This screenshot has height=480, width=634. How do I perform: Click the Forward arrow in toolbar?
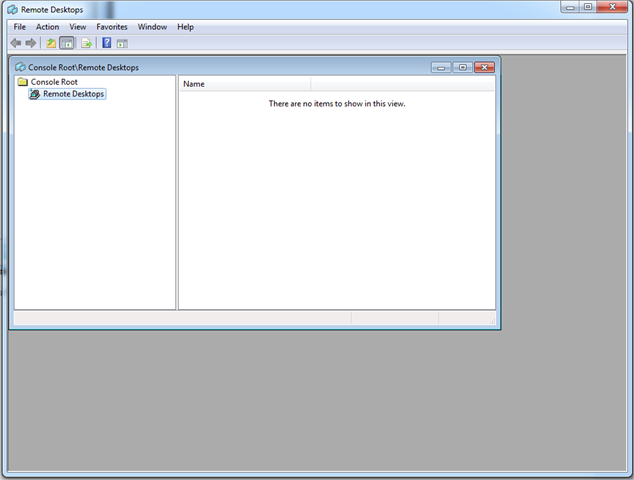pyautogui.click(x=31, y=43)
